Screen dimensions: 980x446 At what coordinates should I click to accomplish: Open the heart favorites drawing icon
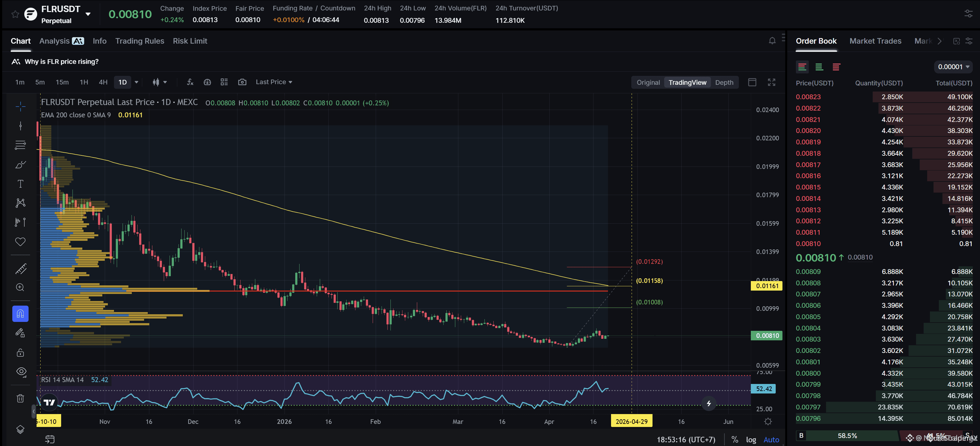pos(21,241)
